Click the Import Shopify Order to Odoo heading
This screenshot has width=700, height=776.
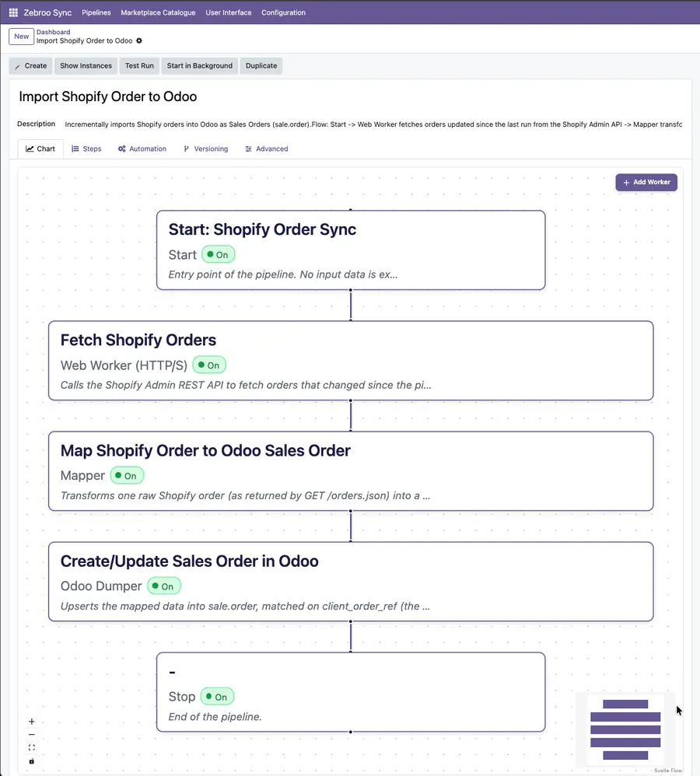(108, 96)
